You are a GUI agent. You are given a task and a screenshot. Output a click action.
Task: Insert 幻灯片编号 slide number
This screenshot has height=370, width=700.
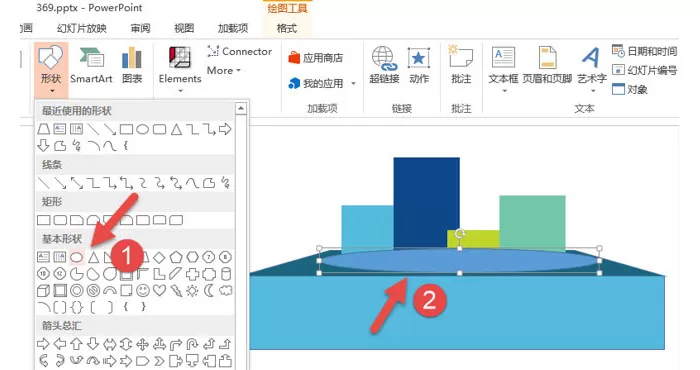point(645,70)
